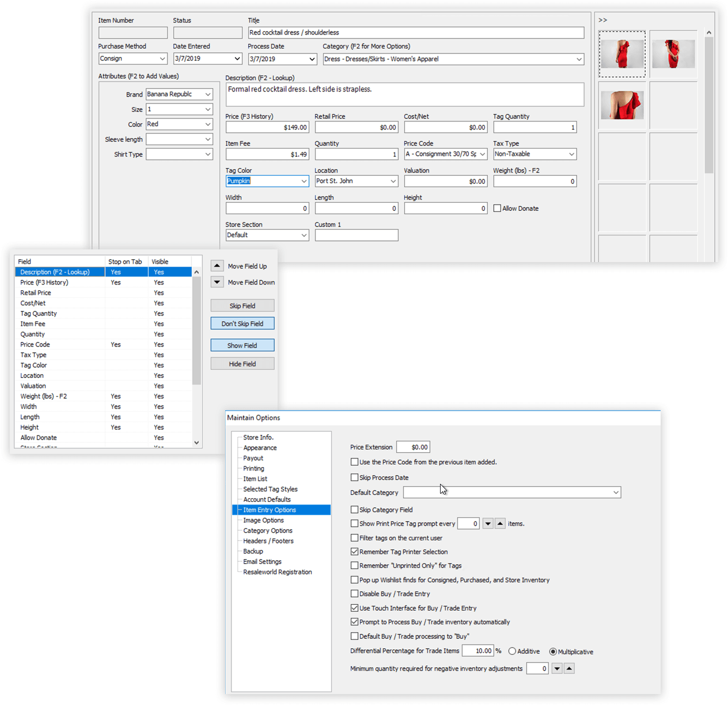The width and height of the screenshot is (728, 705).
Task: Check Default Buy / Trade processing to Buy
Action: [354, 636]
